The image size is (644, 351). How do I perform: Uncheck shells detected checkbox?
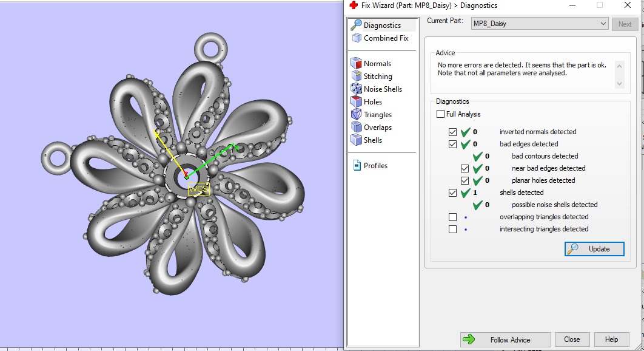pos(452,193)
